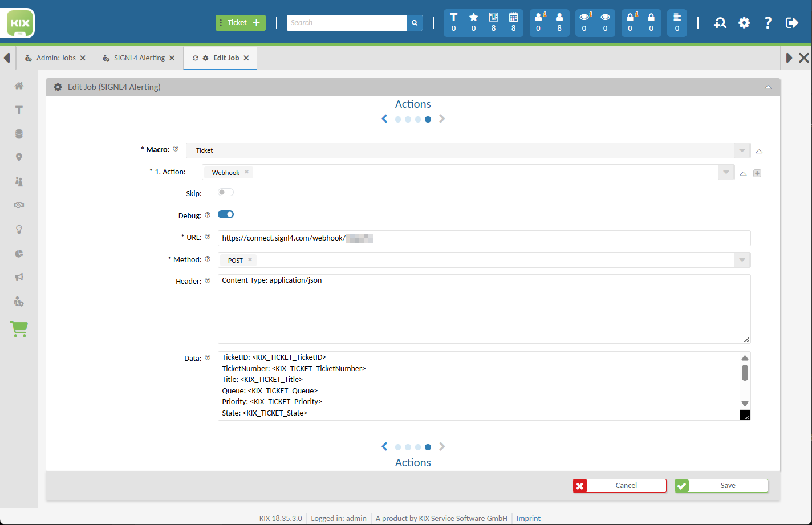Open the Home dashboard sidebar icon
The width and height of the screenshot is (812, 525).
click(19, 86)
